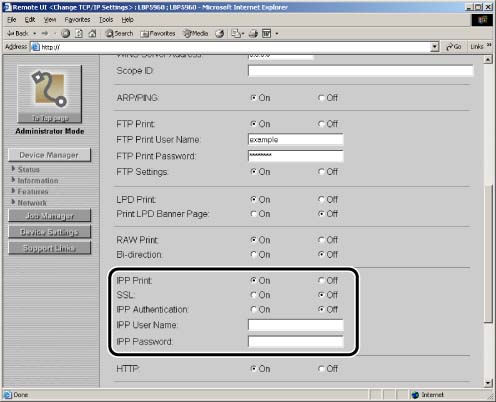Turn SSL on
496x402 pixels.
click(254, 295)
